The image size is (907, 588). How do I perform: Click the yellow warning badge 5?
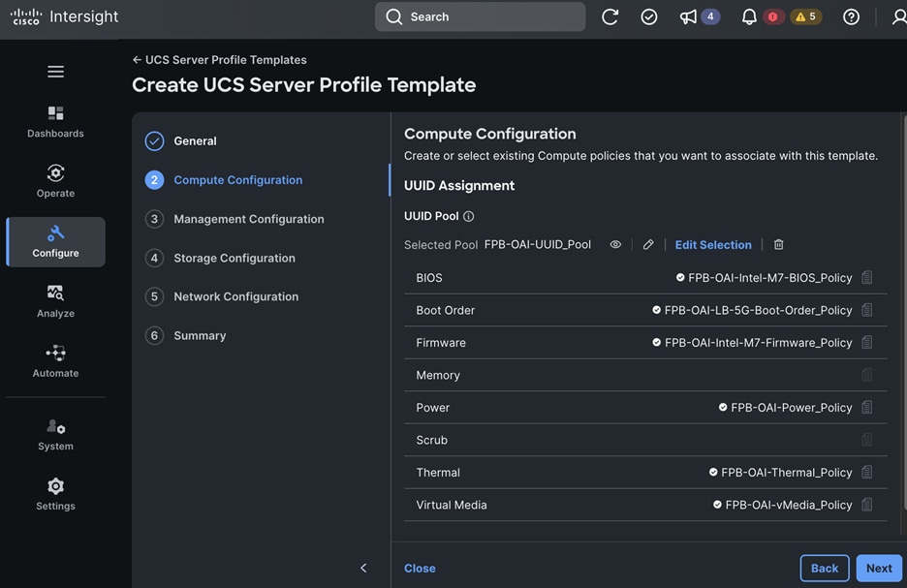pyautogui.click(x=806, y=16)
